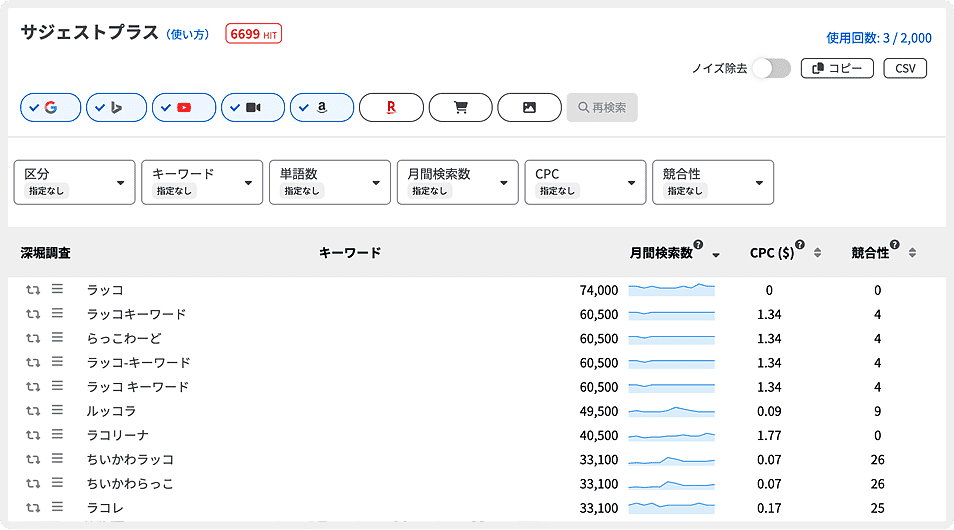Click the コピー button
Screen dimensions: 954x530
(837, 68)
